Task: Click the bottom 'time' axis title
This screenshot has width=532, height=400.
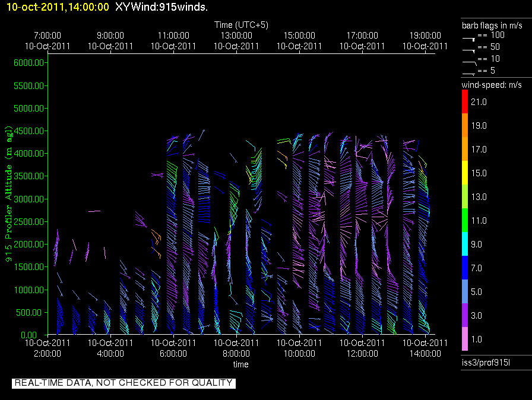Action: pyautogui.click(x=241, y=364)
